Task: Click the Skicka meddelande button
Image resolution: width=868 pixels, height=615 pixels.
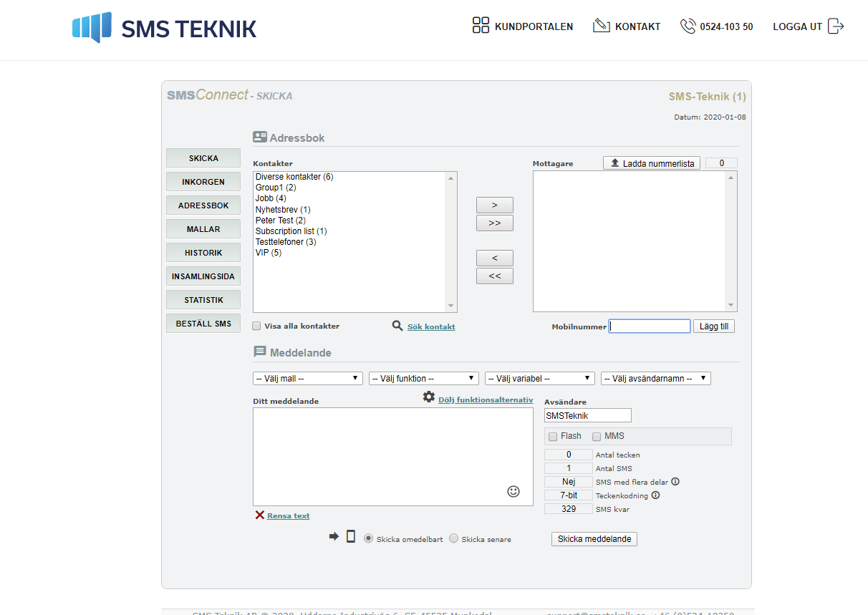Action: click(594, 539)
